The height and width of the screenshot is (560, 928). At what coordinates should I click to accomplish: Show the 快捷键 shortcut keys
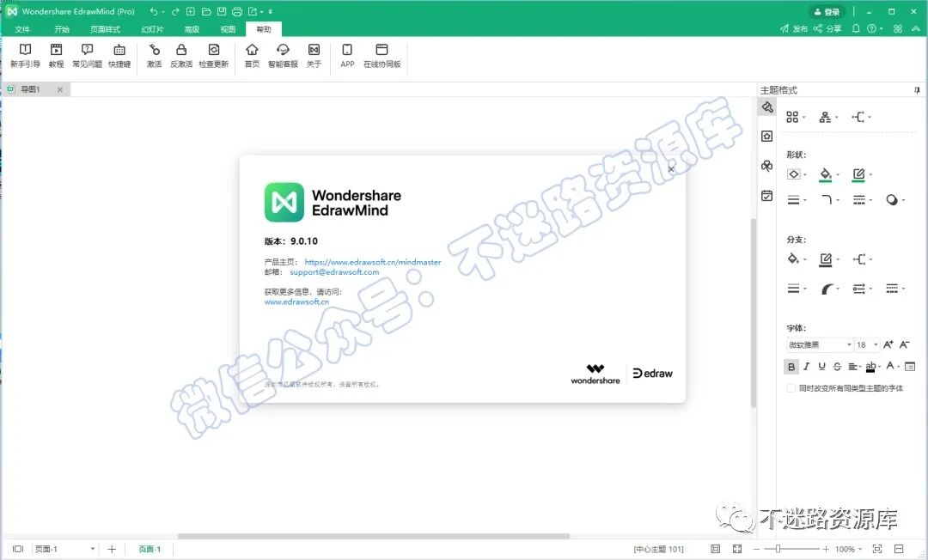tap(119, 56)
